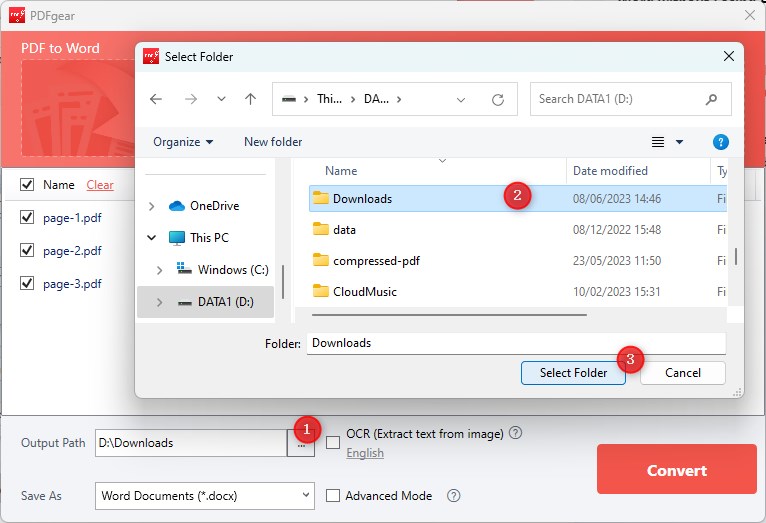Uncheck page-2.pdf in PDFgear list

[x=27, y=251]
